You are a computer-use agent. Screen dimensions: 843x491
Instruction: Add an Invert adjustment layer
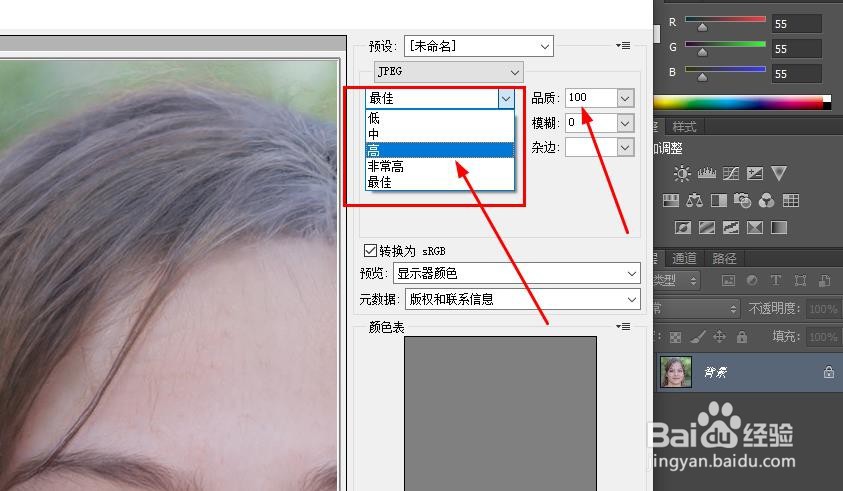point(683,227)
